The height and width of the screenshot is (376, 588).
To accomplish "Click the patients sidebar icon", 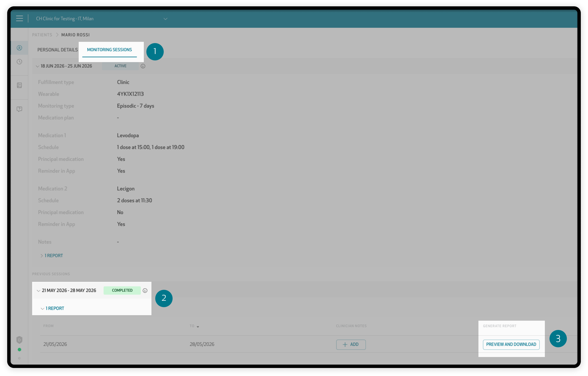I will [19, 48].
